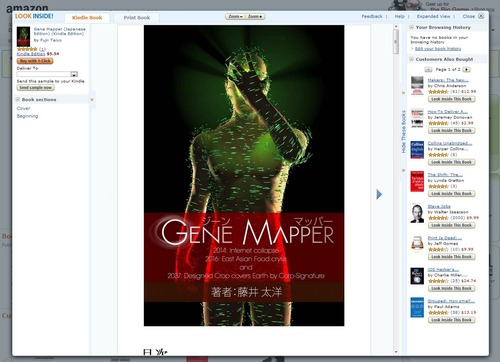Collapse the Book sections panel

pyautogui.click(x=18, y=99)
